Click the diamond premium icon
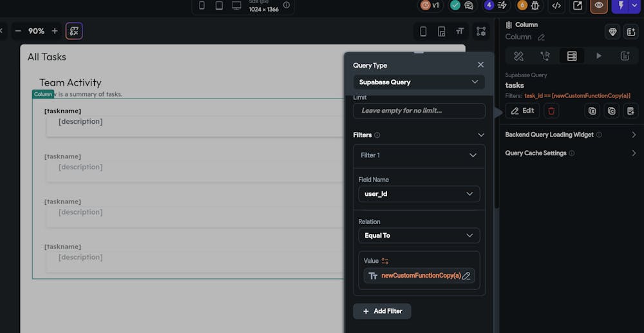644x333 pixels. [x=612, y=32]
